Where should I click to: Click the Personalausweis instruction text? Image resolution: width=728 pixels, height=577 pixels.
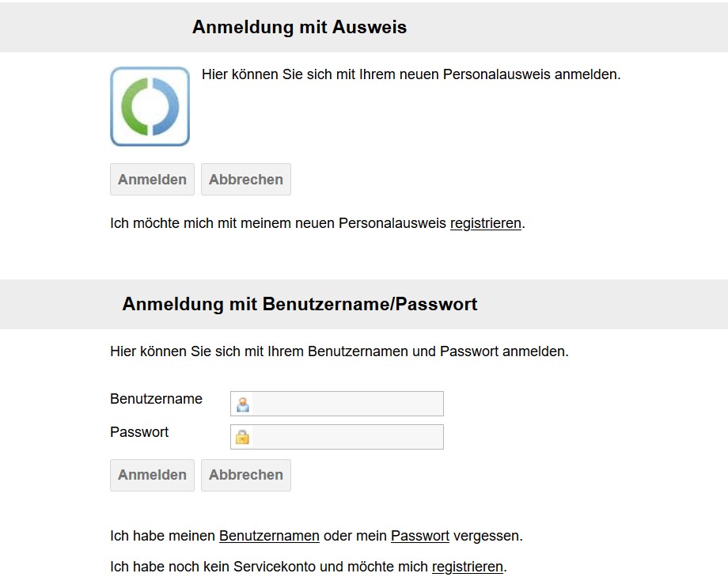pos(411,74)
